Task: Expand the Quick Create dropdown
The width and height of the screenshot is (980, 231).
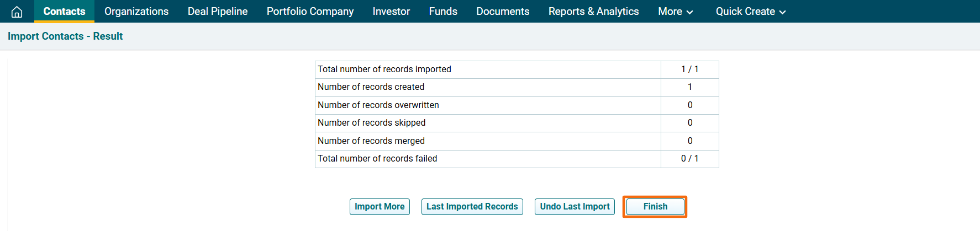Action: coord(750,12)
